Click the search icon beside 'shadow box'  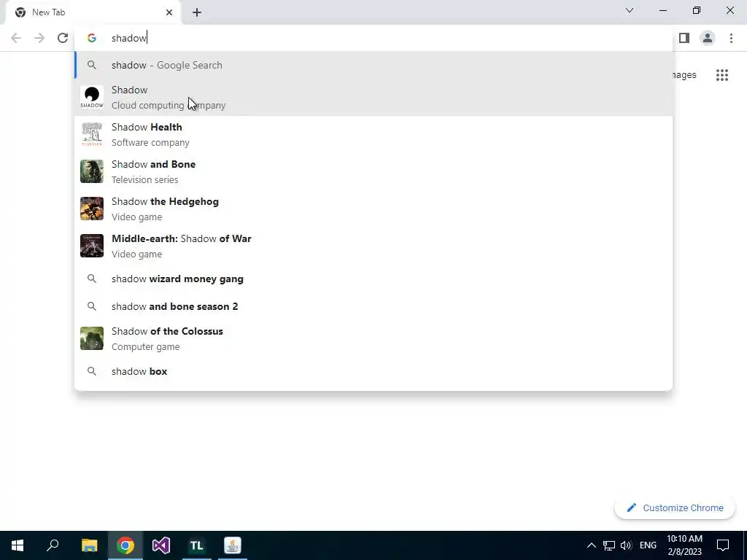click(x=92, y=371)
